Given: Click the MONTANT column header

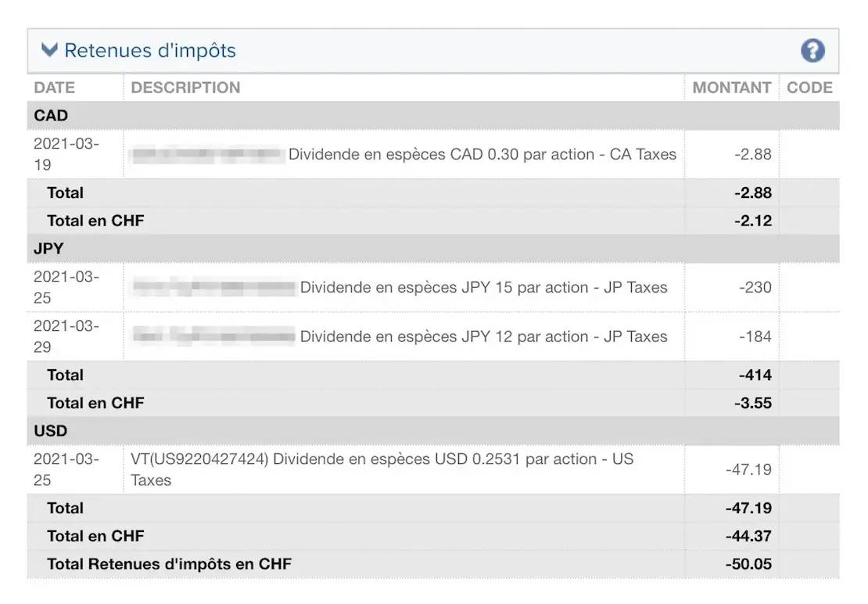Looking at the screenshot, I should coord(731,88).
